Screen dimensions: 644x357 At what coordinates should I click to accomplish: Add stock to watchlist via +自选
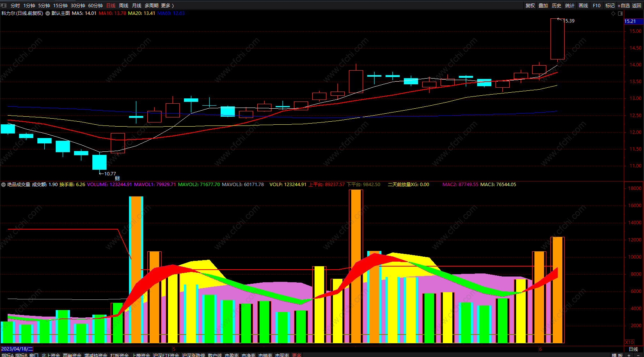(624, 6)
